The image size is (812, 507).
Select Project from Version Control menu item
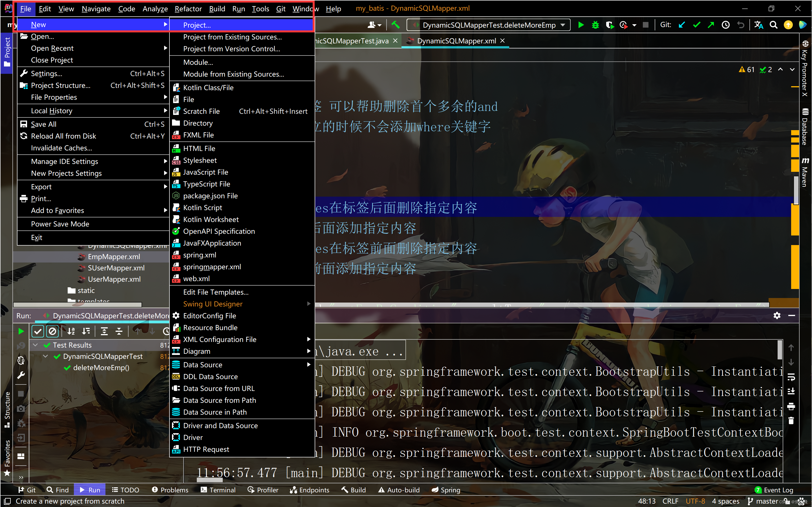point(231,49)
